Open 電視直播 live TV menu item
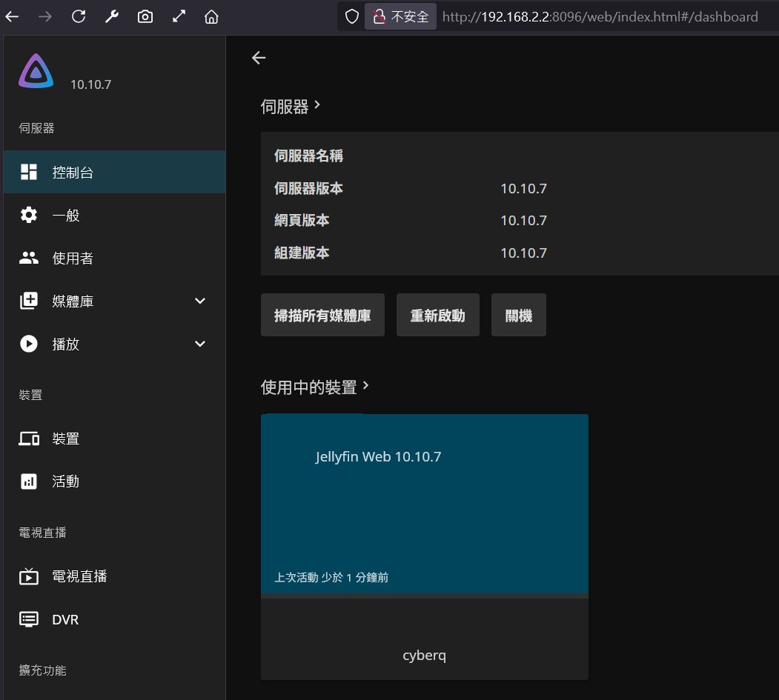 (x=114, y=576)
